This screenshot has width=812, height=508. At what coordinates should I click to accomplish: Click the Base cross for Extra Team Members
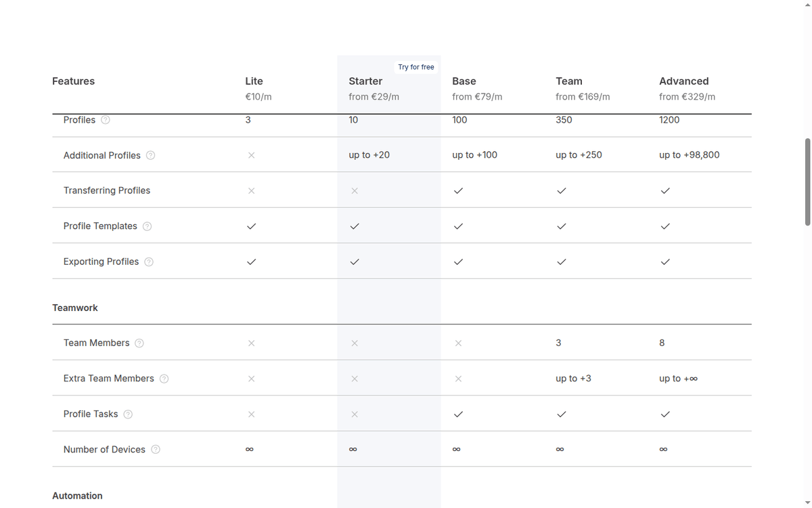pyautogui.click(x=458, y=379)
